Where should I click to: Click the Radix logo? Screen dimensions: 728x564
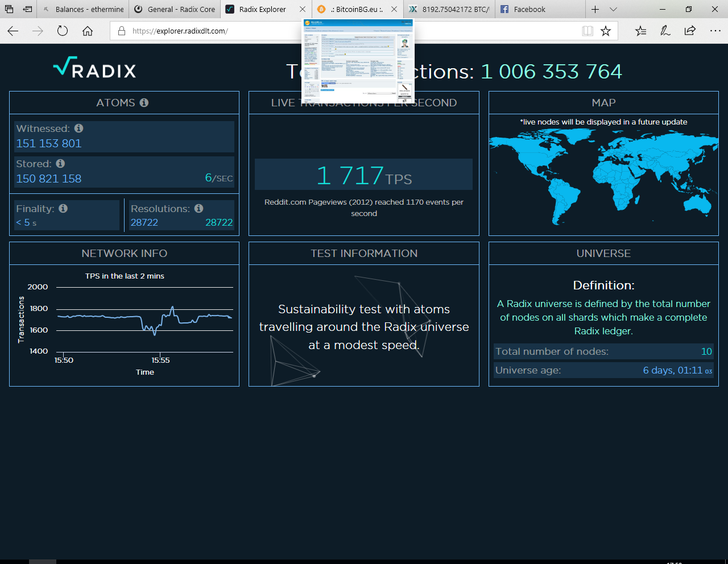[94, 68]
